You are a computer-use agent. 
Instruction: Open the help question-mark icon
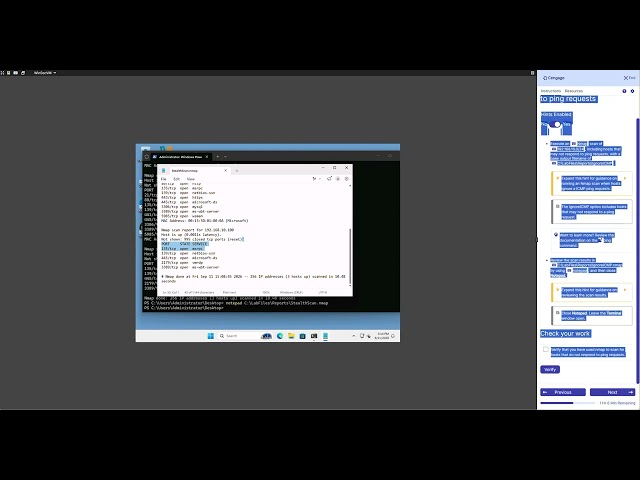[624, 91]
